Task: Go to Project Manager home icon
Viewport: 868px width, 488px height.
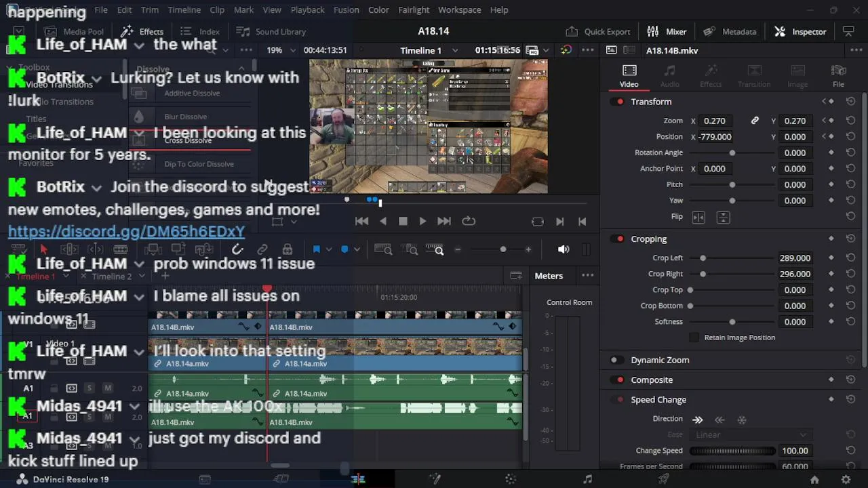Action: (x=814, y=479)
